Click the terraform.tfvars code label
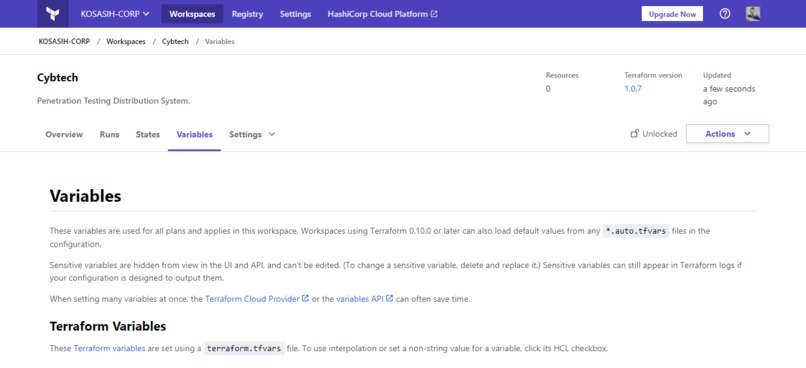Image resolution: width=806 pixels, height=368 pixels. coord(244,348)
